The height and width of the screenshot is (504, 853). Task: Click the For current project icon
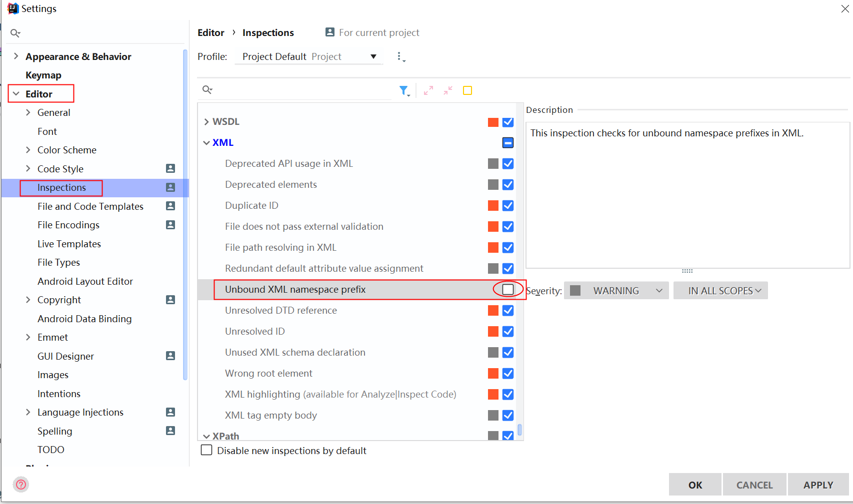point(330,32)
